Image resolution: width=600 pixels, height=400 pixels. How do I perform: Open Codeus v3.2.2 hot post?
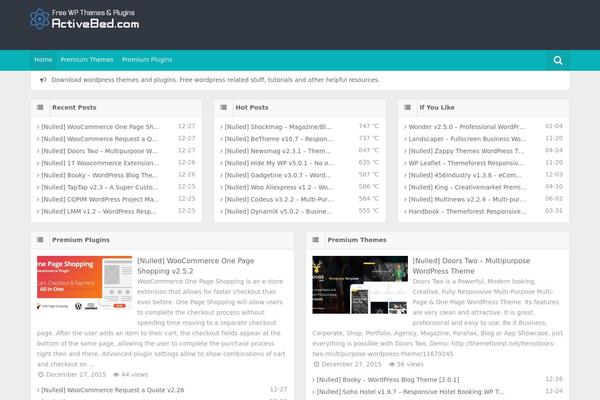(x=279, y=199)
